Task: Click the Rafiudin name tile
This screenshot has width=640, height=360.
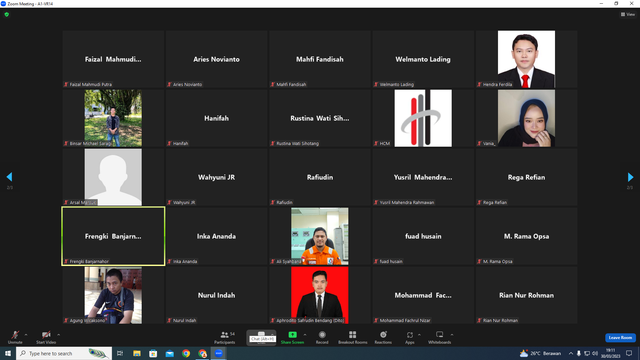Action: click(320, 177)
